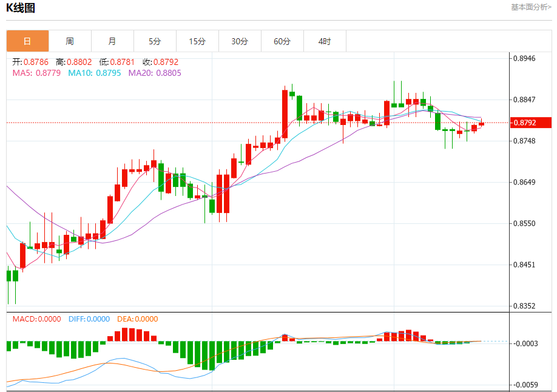Click the 0.8352 price axis label
The image size is (557, 392).
524,306
